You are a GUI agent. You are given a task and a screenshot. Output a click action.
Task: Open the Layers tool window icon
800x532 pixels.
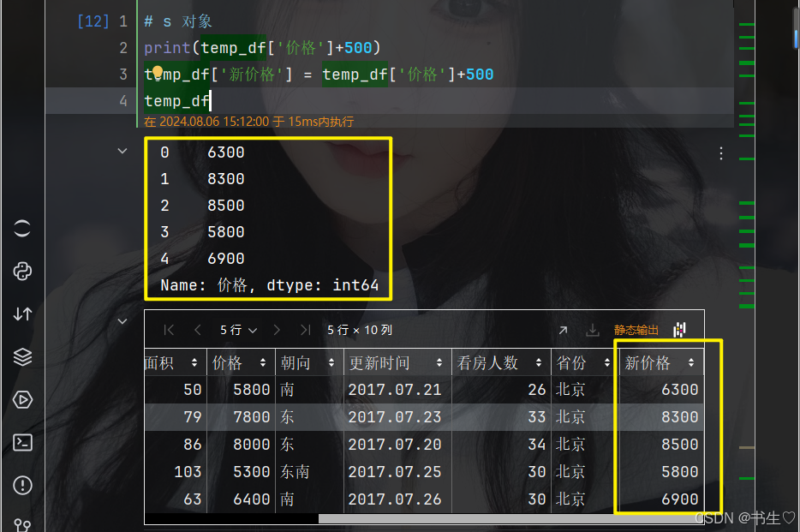tap(22, 356)
